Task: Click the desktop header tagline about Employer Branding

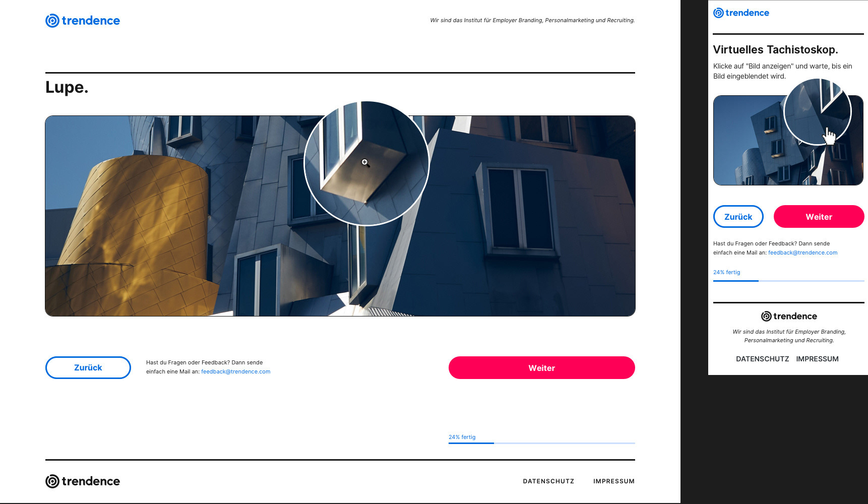Action: tap(532, 21)
